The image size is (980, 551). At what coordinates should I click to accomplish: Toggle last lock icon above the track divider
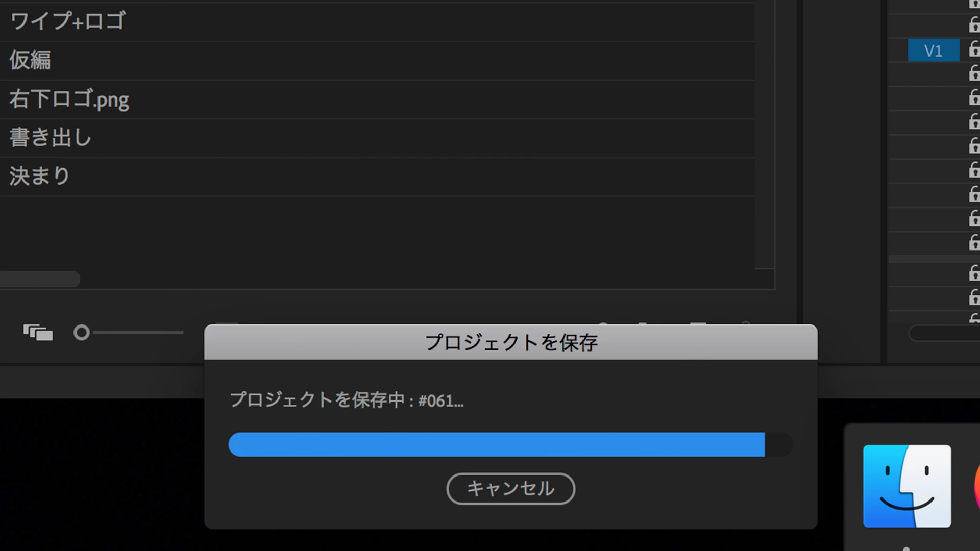[x=974, y=243]
